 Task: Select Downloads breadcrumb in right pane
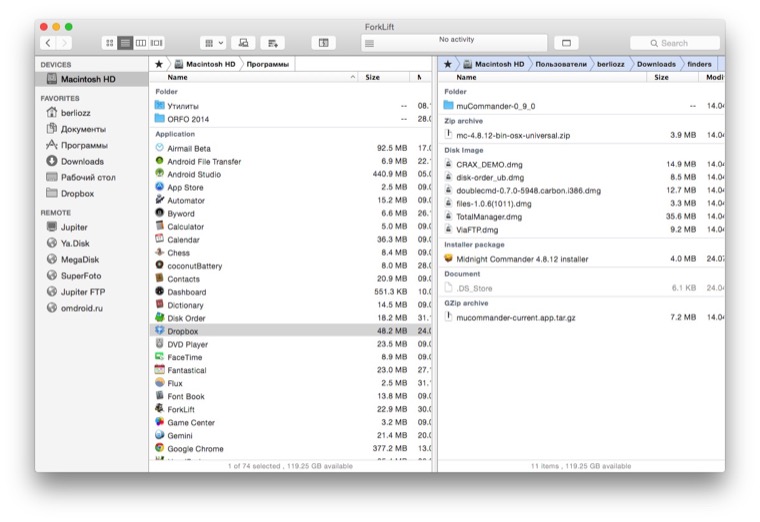pyautogui.click(x=656, y=64)
